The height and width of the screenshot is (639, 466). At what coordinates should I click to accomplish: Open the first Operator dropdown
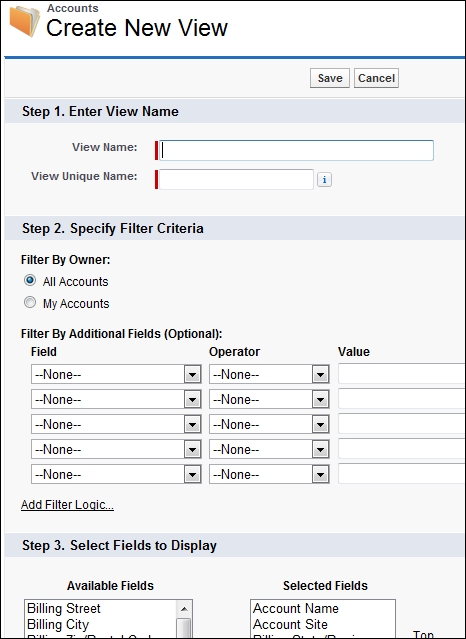[x=269, y=374]
